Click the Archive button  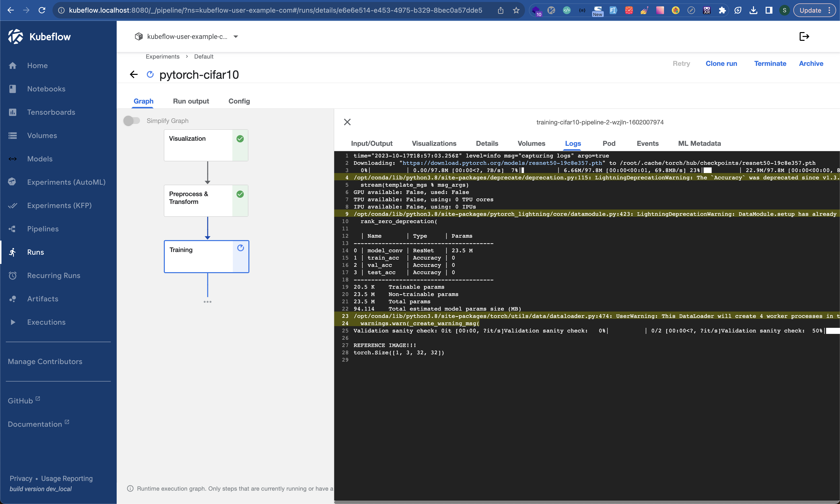click(x=812, y=63)
